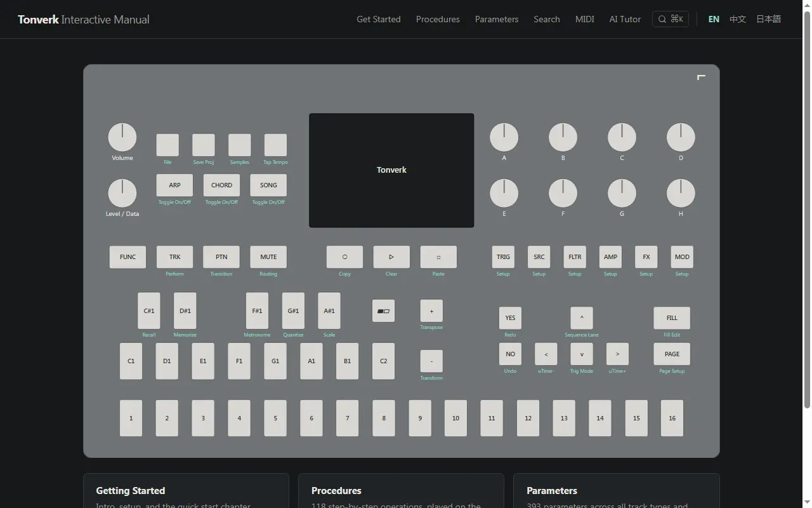Click the File button on the device
This screenshot has height=508, width=812.
(167, 145)
